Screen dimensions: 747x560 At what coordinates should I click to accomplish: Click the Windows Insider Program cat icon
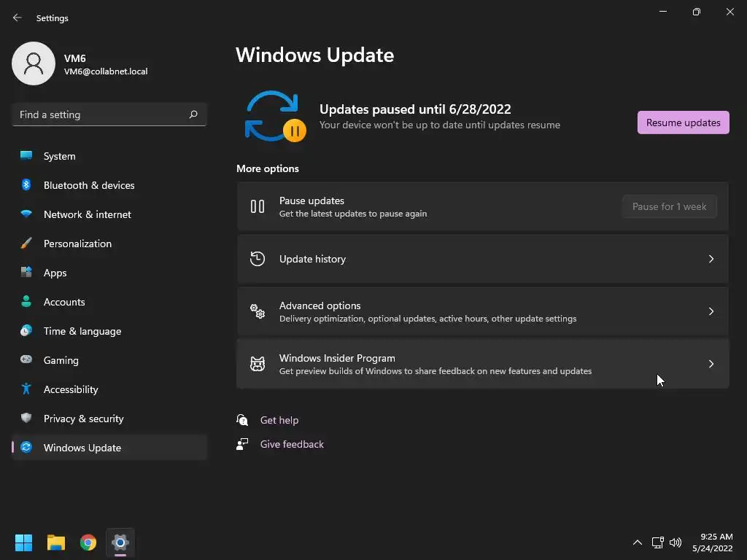[258, 364]
